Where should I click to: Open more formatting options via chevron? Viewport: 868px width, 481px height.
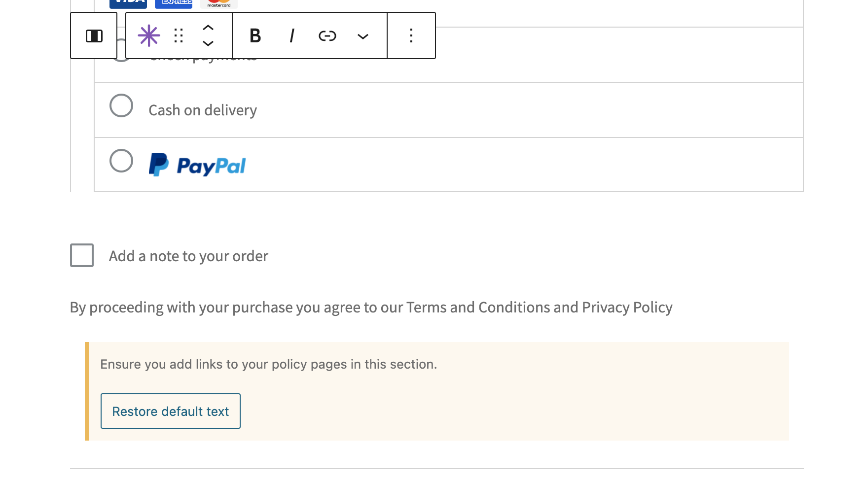[363, 35]
